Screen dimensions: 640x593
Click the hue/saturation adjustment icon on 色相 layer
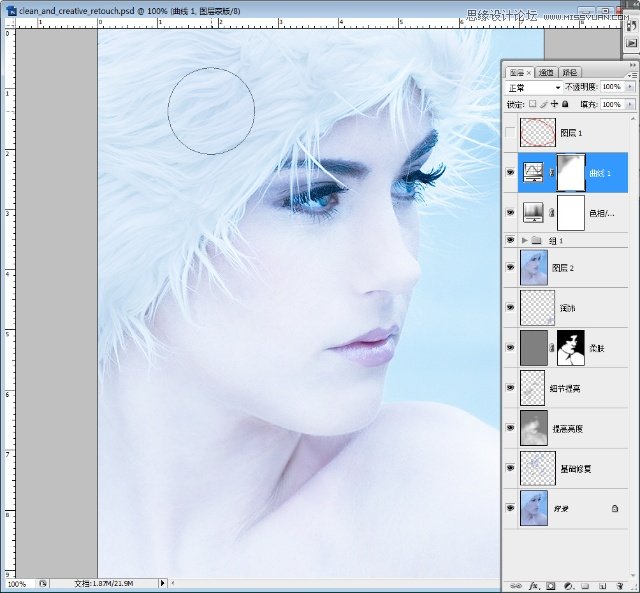[533, 213]
